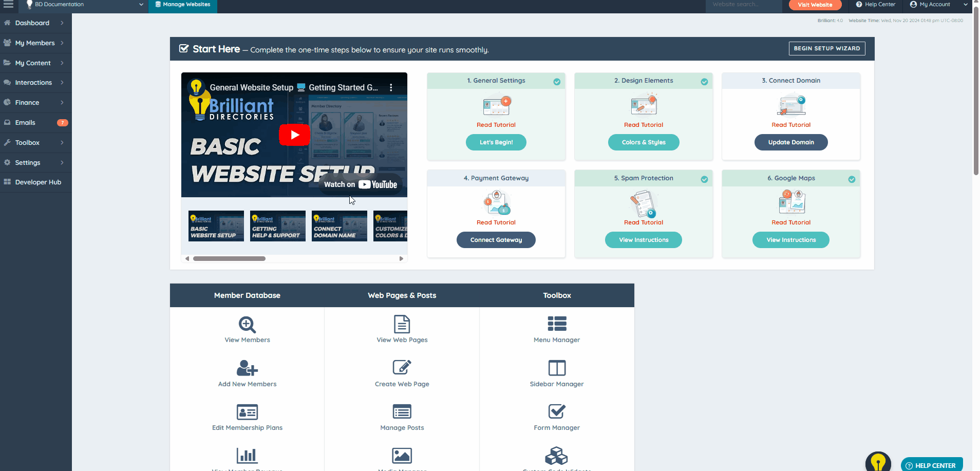
Task: Click the Colors & Styles button
Action: [x=644, y=142]
